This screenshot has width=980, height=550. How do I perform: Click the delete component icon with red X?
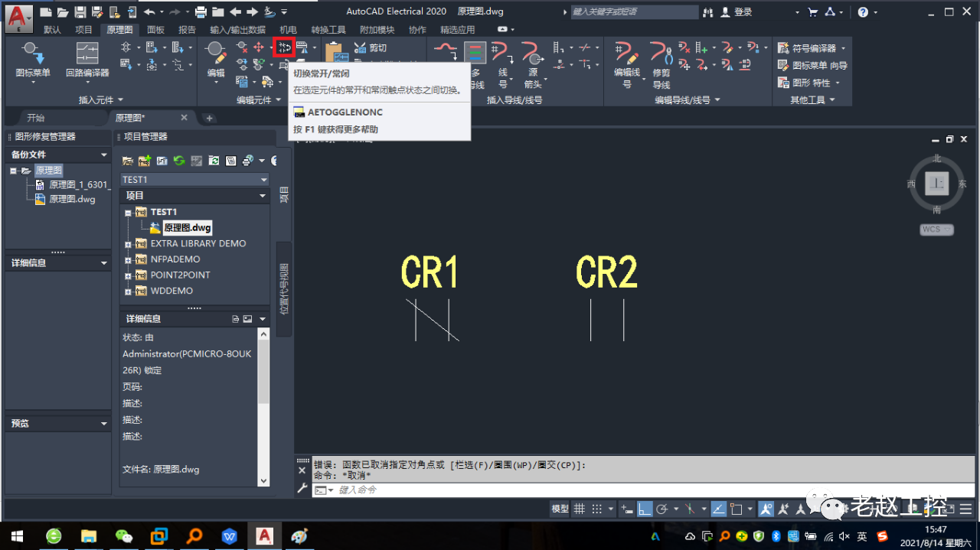[243, 47]
